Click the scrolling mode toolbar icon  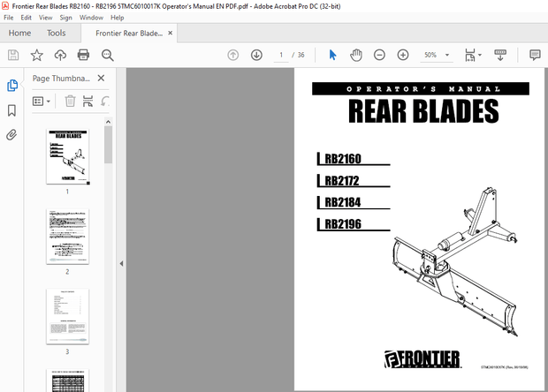(500, 55)
